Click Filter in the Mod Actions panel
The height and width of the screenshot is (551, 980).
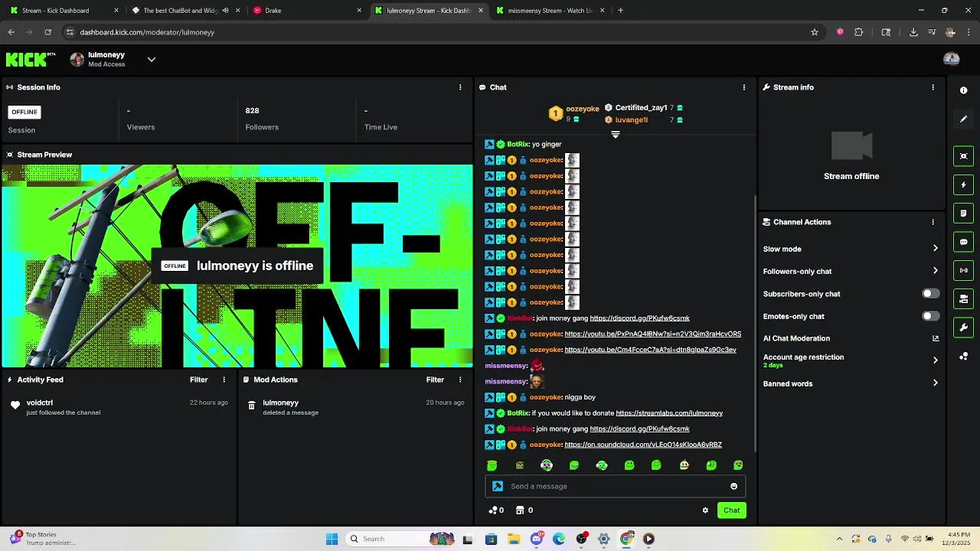(x=435, y=380)
